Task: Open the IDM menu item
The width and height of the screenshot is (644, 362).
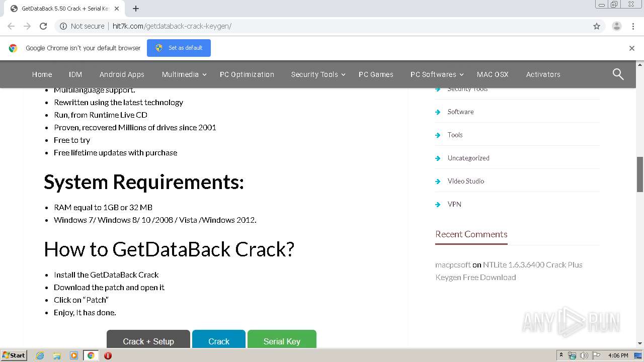Action: point(75,74)
